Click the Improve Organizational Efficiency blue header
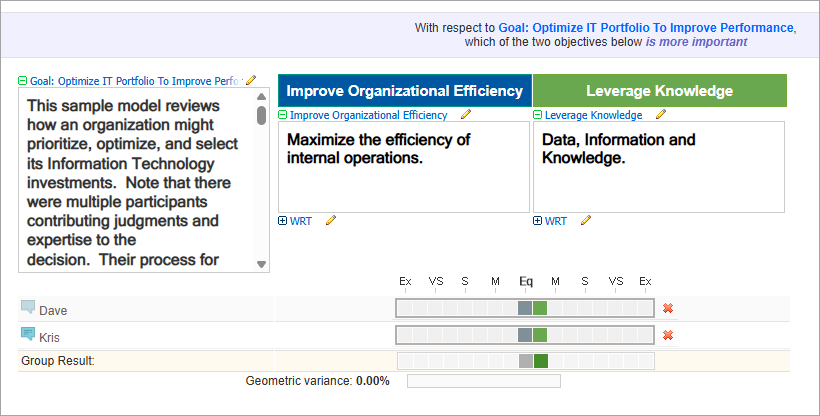 pyautogui.click(x=405, y=91)
